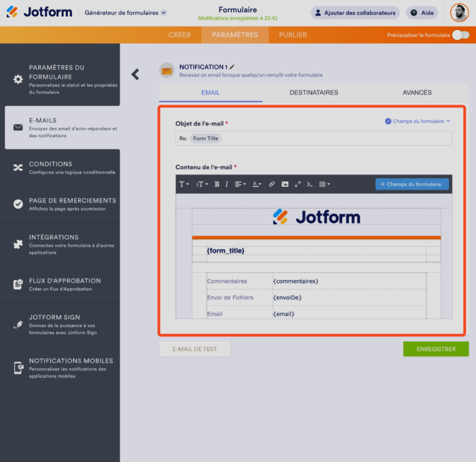Click Envoi de Fichiers label in table

coord(230,298)
